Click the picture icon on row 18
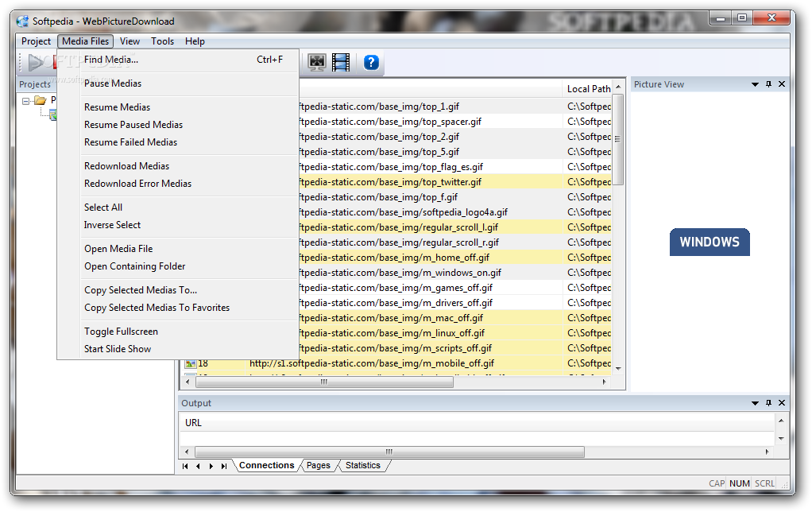 pyautogui.click(x=191, y=364)
